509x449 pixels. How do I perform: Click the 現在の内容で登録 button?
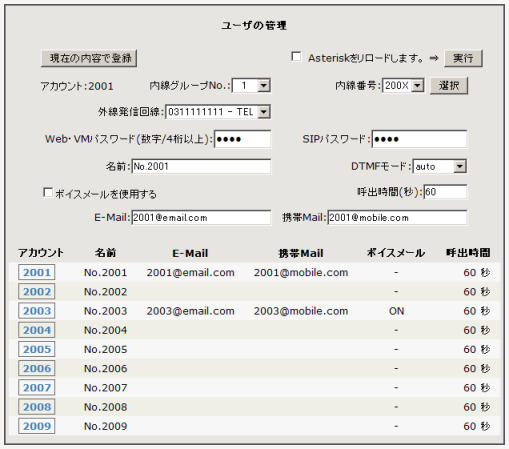click(x=89, y=58)
